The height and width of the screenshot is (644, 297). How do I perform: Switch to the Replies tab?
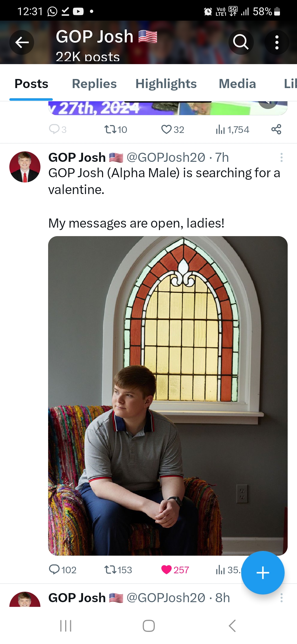94,84
